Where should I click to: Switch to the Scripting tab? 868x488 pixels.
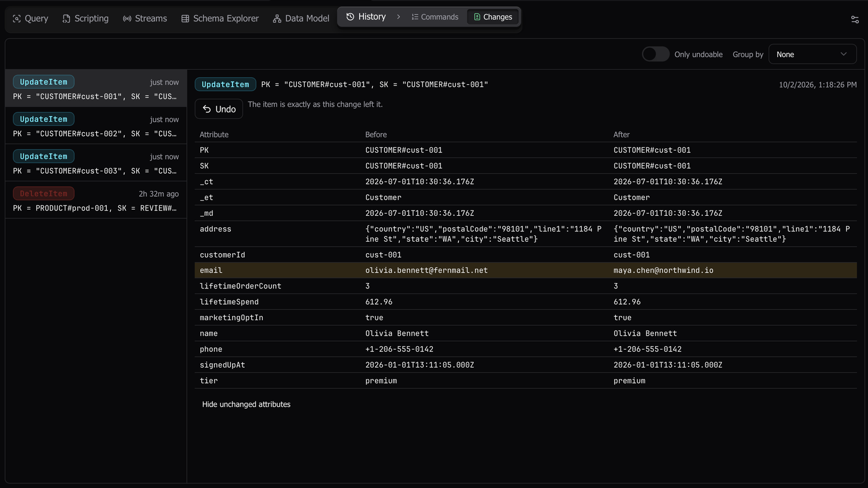pyautogui.click(x=85, y=18)
